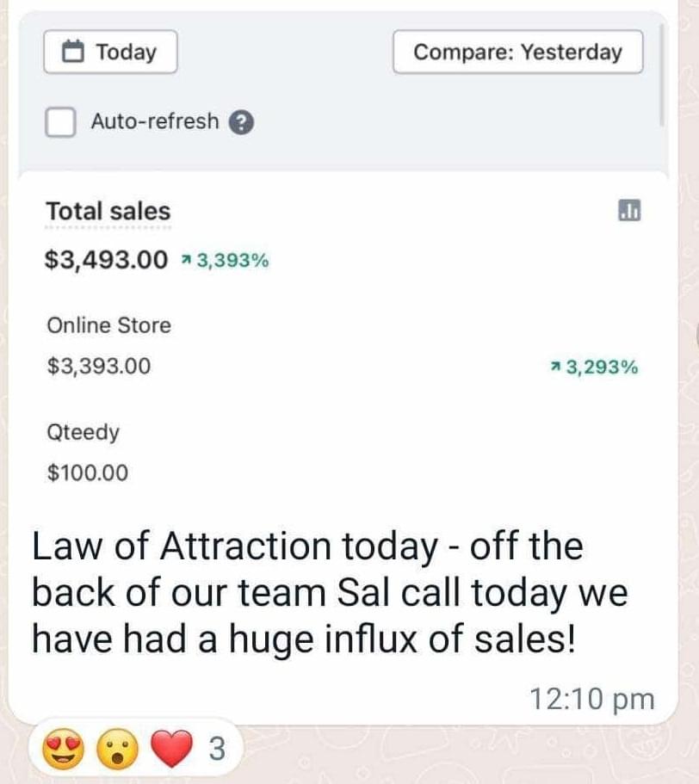Open the reaction count showing 3
The image size is (699, 784).
(x=216, y=749)
